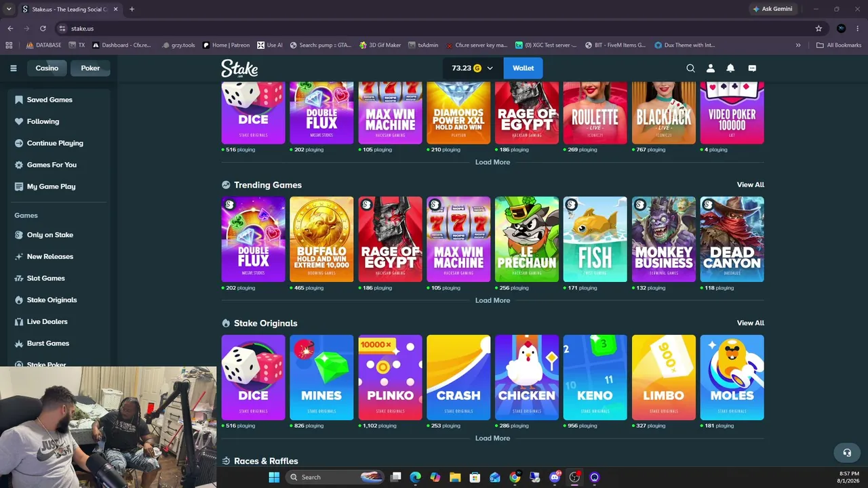Screen dimensions: 868x488
Task: Expand the Chrome tab search dropdown
Action: click(x=9, y=9)
